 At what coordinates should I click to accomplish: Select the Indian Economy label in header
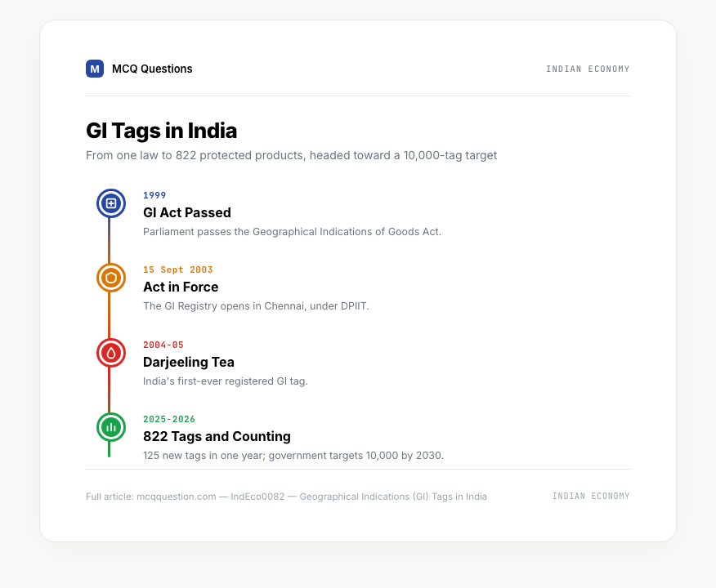(x=588, y=69)
